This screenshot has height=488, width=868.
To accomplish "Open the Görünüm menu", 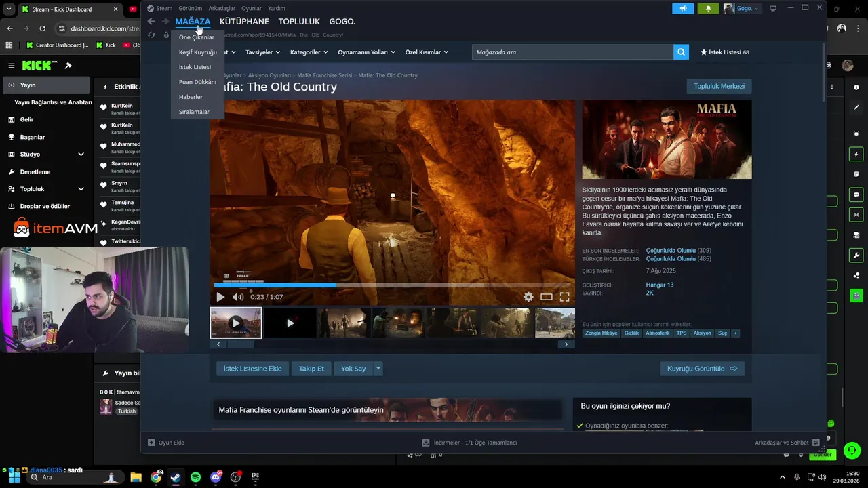I will pyautogui.click(x=191, y=8).
